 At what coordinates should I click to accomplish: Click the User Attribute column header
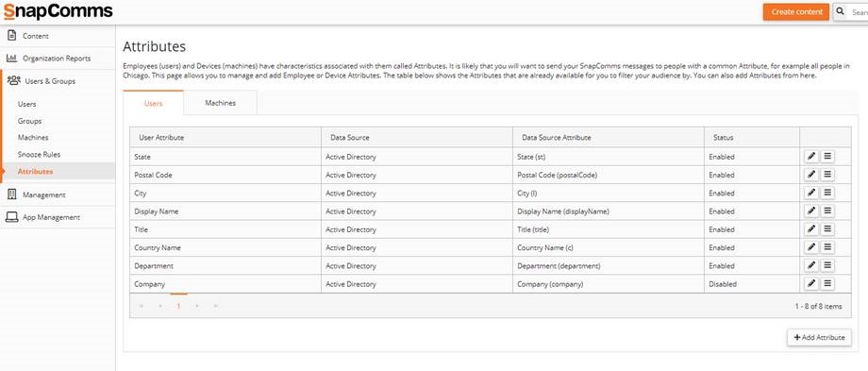tap(225, 137)
